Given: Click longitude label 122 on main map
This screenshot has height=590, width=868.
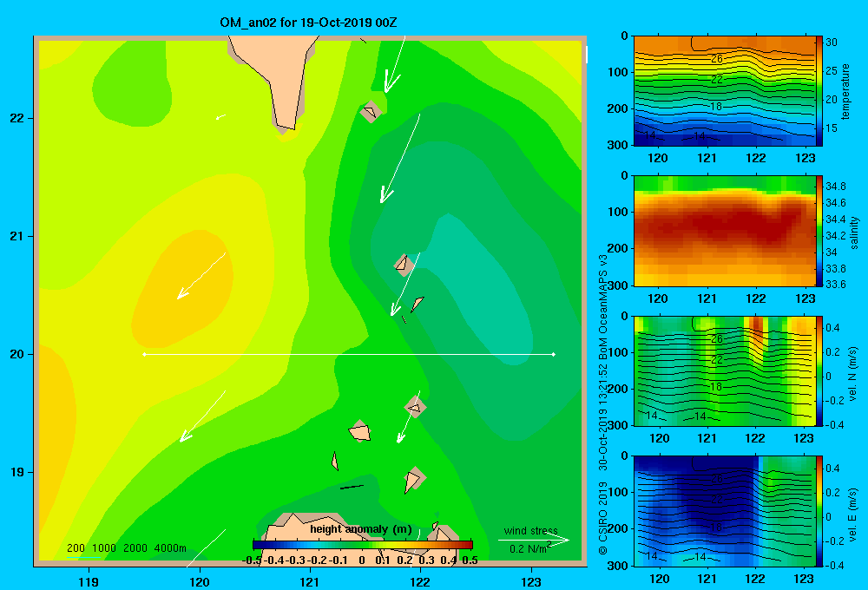Looking at the screenshot, I should pyautogui.click(x=420, y=581).
